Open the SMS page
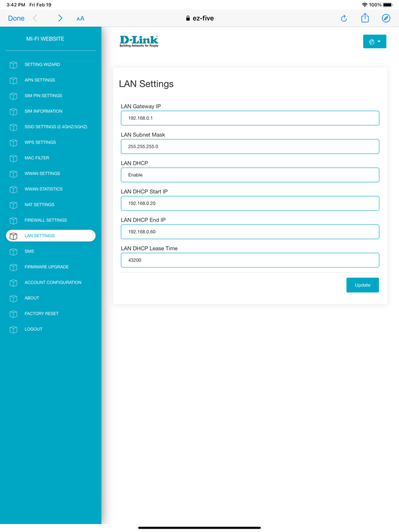Screen dimensions: 399x532 tap(29, 251)
